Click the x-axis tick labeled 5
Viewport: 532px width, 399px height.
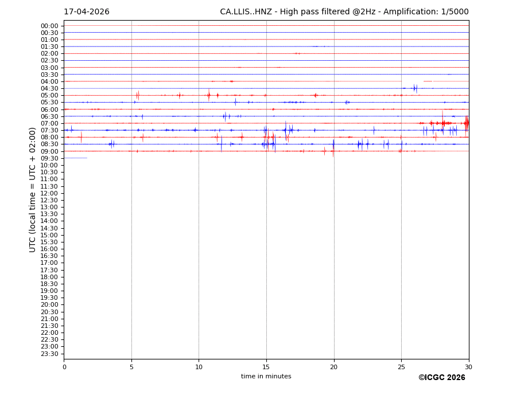131,367
